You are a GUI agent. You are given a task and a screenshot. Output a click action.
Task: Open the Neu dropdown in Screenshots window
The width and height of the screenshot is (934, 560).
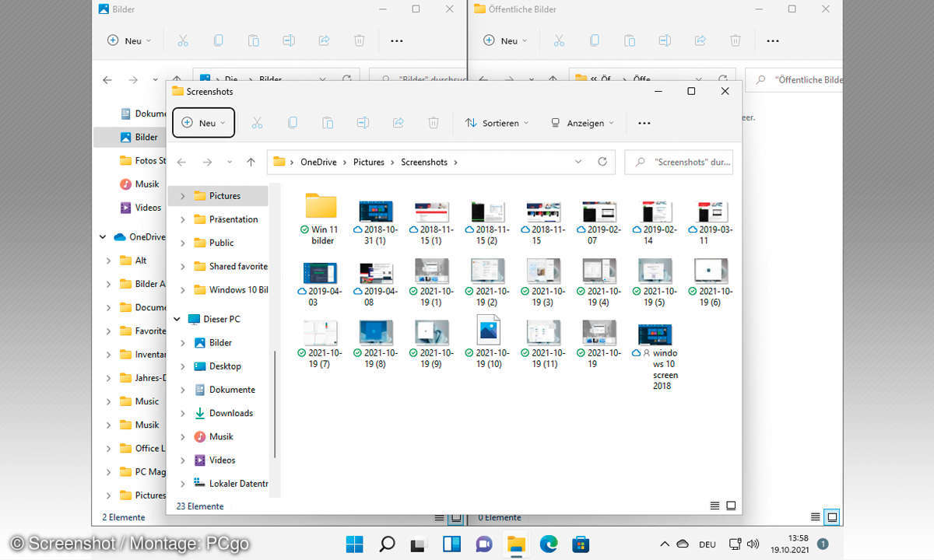click(203, 123)
